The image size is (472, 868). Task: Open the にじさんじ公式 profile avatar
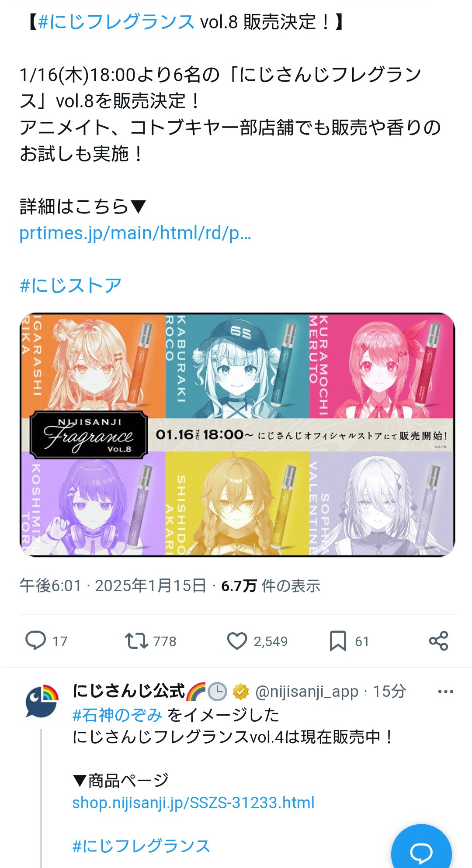tap(42, 702)
